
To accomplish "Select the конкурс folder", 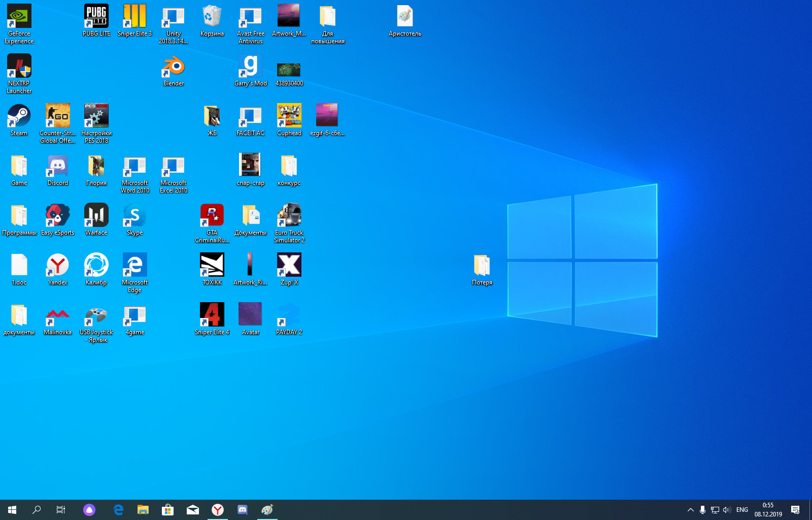I will click(x=289, y=170).
